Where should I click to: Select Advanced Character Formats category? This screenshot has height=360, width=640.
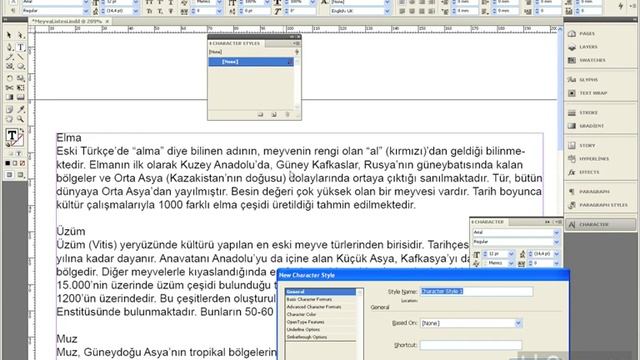point(321,307)
